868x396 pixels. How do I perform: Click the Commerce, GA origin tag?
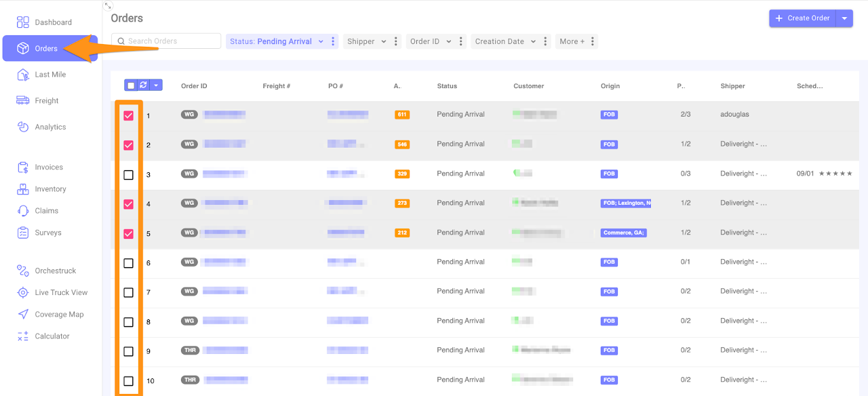click(x=624, y=233)
